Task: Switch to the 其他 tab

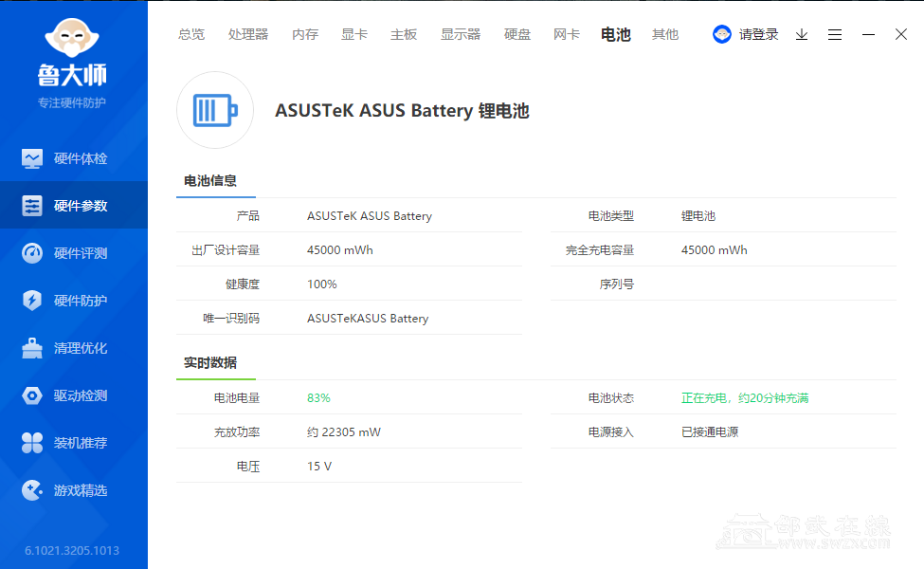Action: tap(665, 34)
